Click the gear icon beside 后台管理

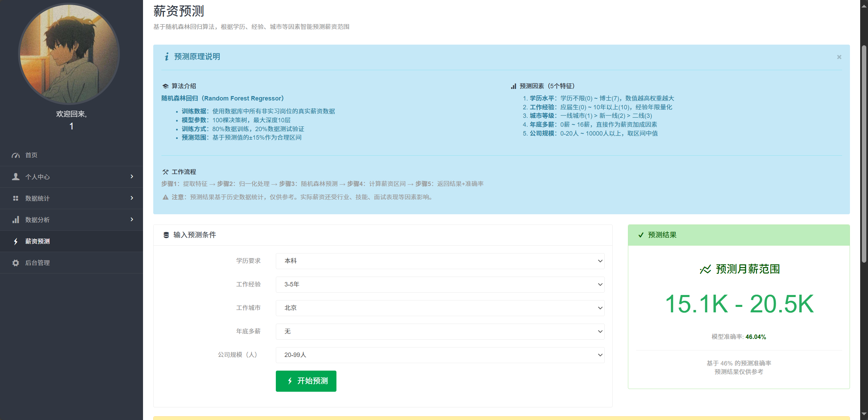pyautogui.click(x=16, y=263)
